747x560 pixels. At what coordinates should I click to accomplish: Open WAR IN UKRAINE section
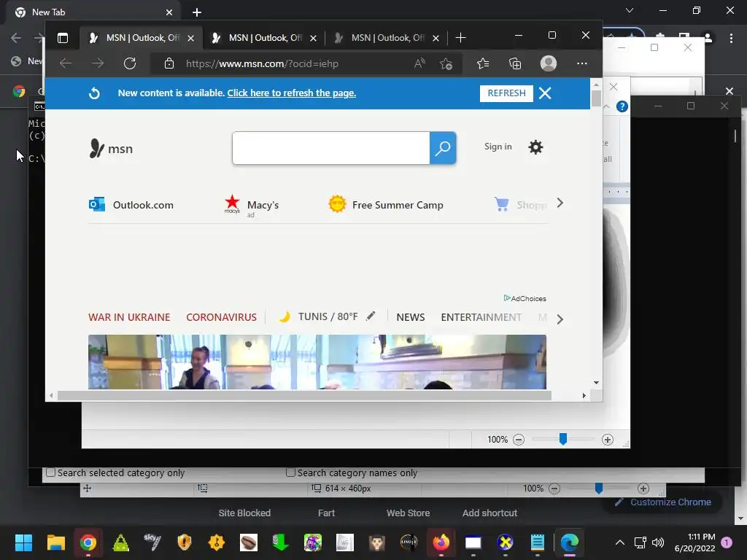129,317
